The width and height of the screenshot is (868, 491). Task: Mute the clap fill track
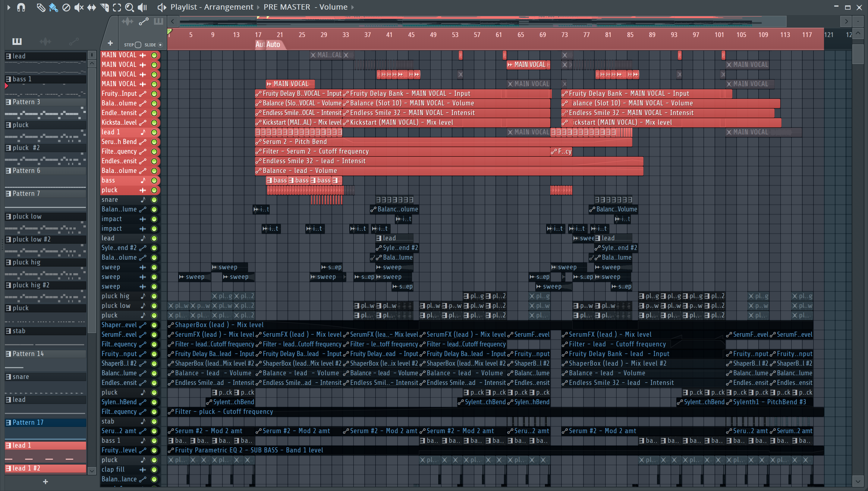point(154,470)
